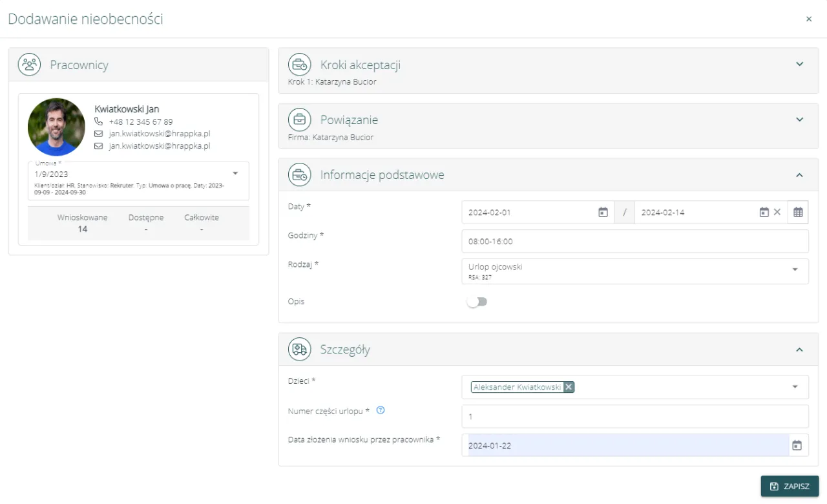Open the Rodzaj absence type dropdown
The image size is (827, 504).
(795, 270)
